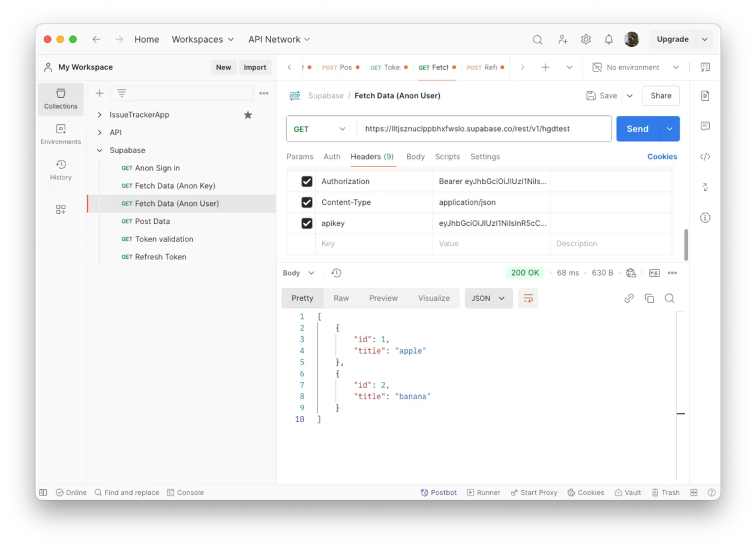Open the Save options dropdown arrow
Image resolution: width=756 pixels, height=547 pixels.
(629, 95)
